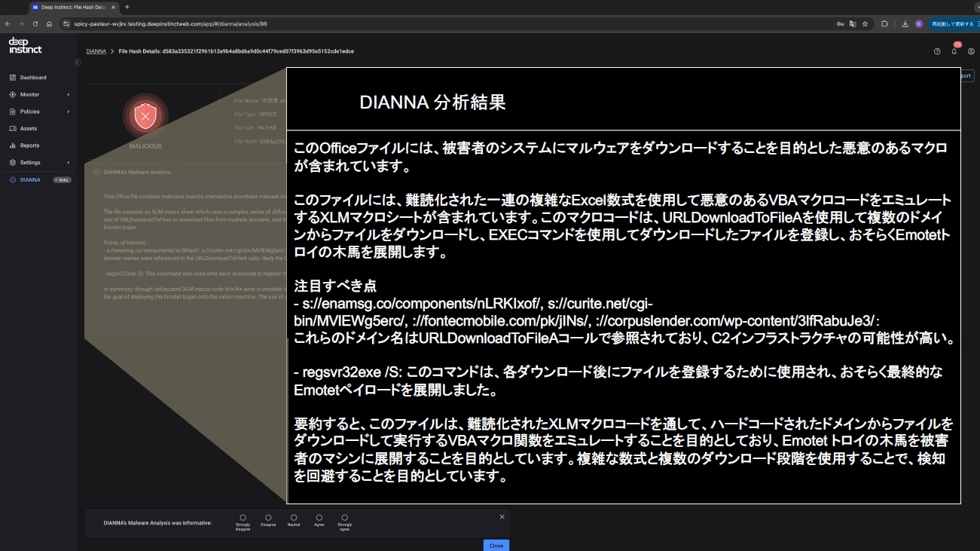Open the browser Extensions puzzle icon
This screenshot has width=980, height=551.
[885, 23]
